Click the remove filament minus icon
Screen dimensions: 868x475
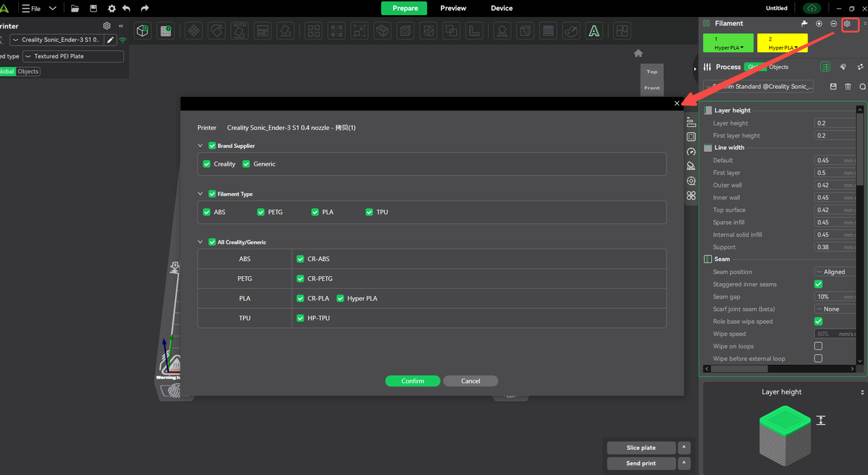pyautogui.click(x=833, y=23)
